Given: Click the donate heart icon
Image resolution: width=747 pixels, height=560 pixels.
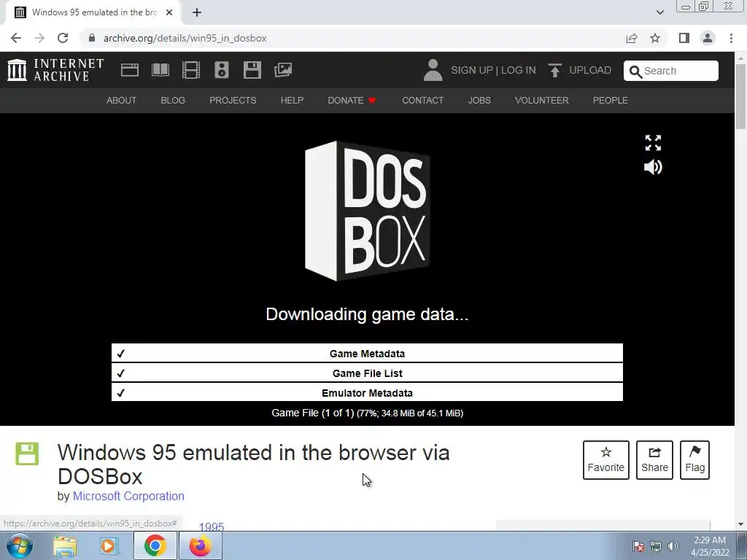Looking at the screenshot, I should (372, 101).
